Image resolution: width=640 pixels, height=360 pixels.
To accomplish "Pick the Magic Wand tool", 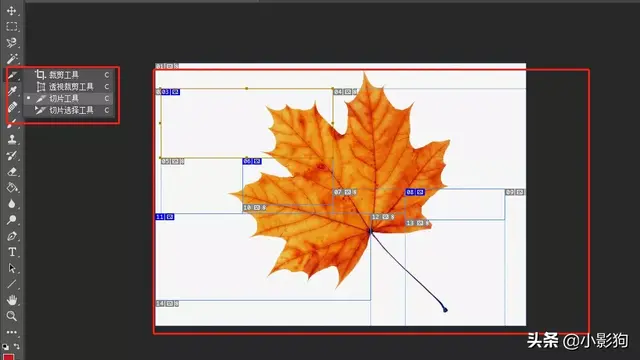I will 12,59.
